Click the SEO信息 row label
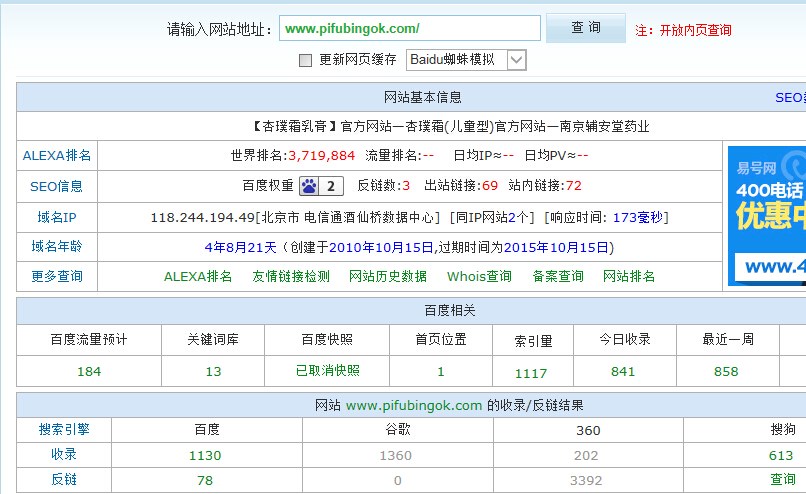806x494 pixels. click(x=57, y=186)
